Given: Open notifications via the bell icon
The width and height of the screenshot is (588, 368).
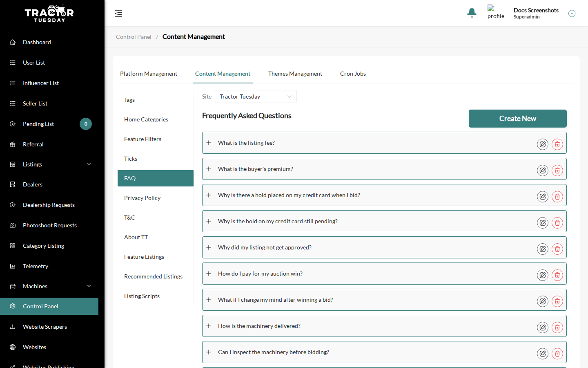Looking at the screenshot, I should (x=472, y=13).
